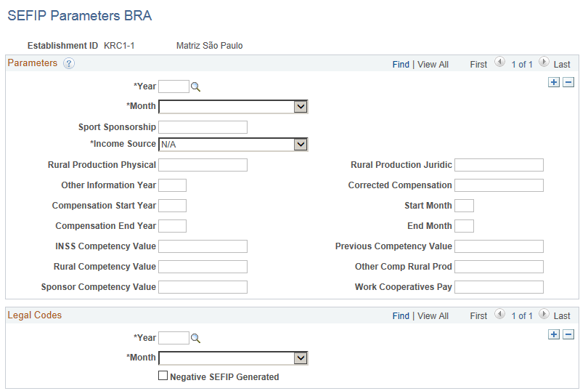Focus the Sport Sponsorship field

pos(203,127)
